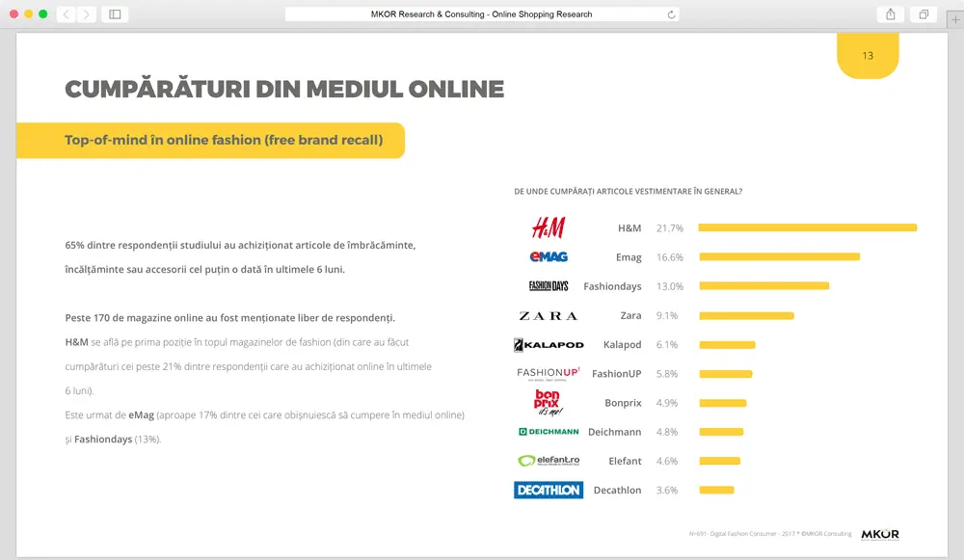Click the heading 'CUMPĂRĂTURI DIN MEDIUL ONLINE'
This screenshot has width=964, height=560.
coord(284,89)
